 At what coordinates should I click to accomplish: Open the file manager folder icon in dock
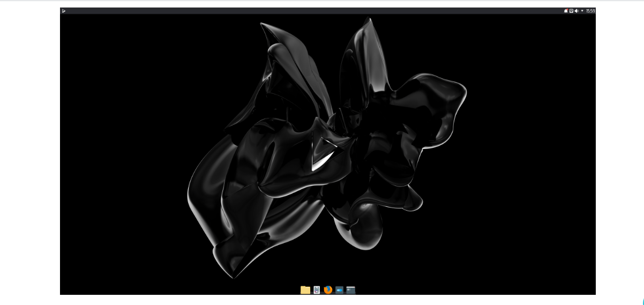click(305, 290)
